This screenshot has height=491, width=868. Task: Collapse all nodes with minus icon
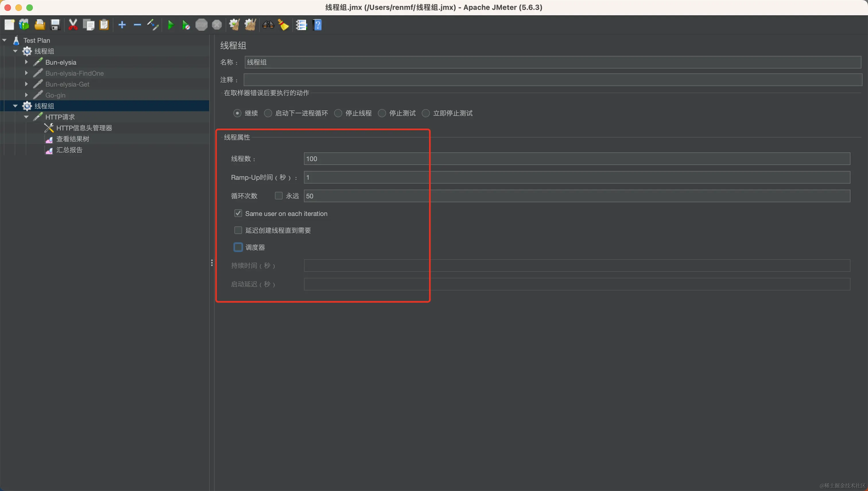point(137,25)
